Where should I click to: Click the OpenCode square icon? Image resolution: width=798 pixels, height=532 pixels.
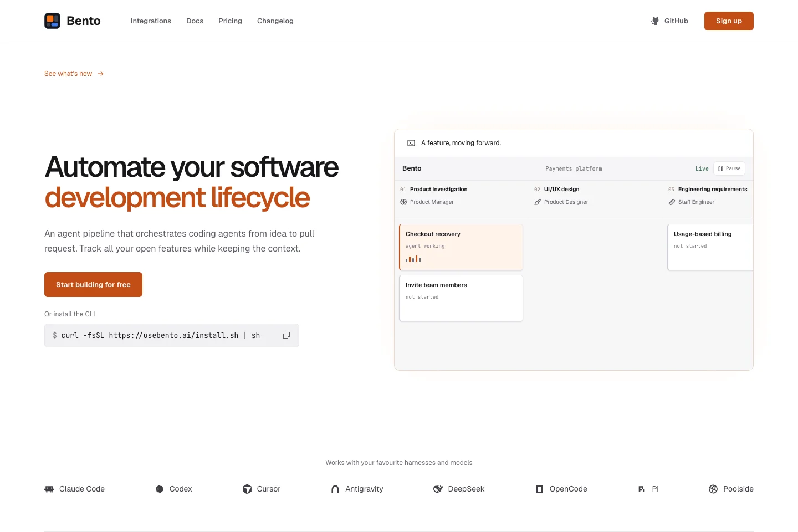pyautogui.click(x=540, y=489)
